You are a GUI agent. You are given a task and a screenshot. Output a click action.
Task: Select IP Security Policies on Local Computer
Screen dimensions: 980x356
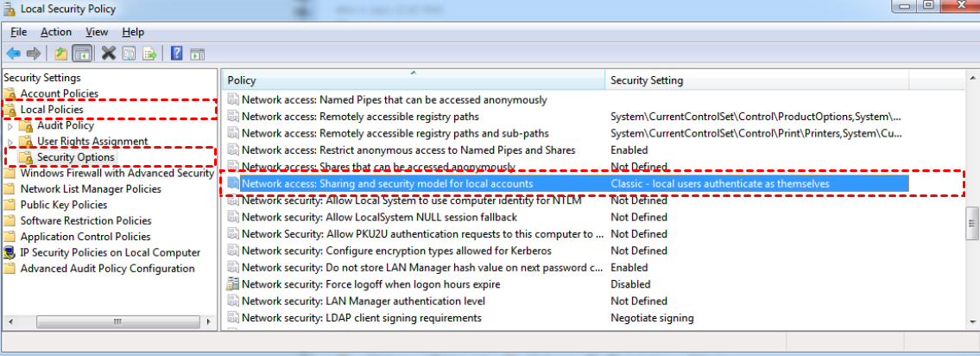(110, 252)
